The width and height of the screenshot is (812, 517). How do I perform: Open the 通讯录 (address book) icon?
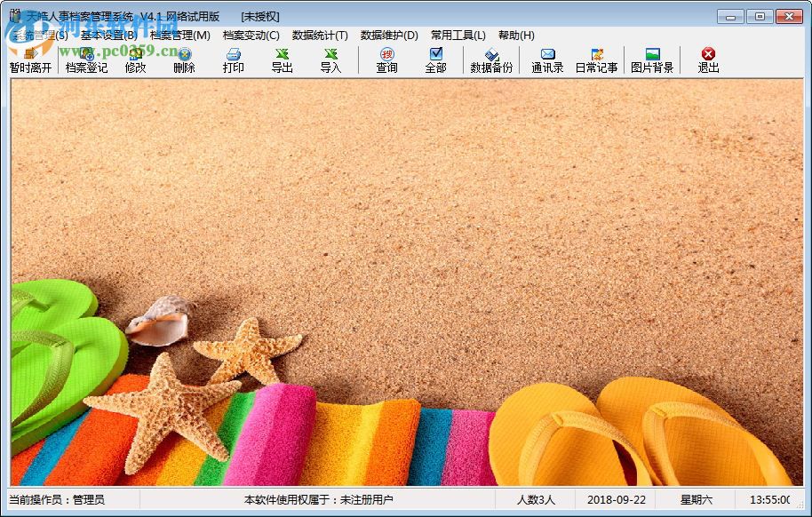pos(545,60)
